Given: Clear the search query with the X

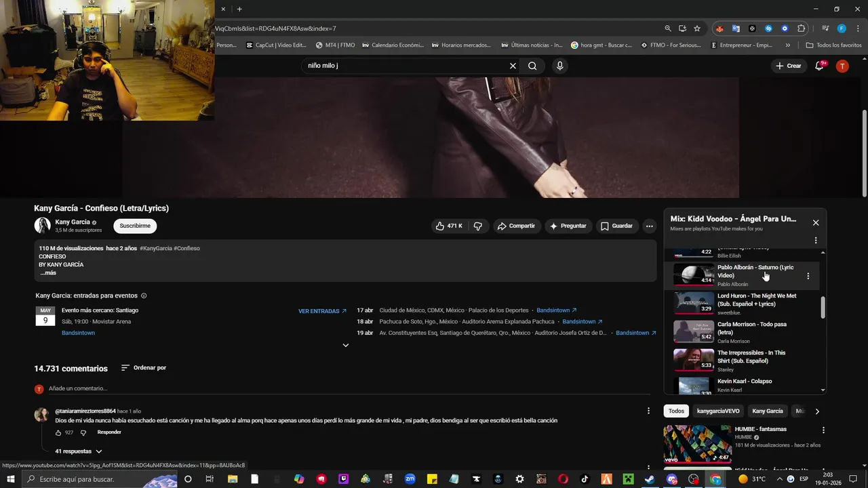Looking at the screenshot, I should 513,66.
